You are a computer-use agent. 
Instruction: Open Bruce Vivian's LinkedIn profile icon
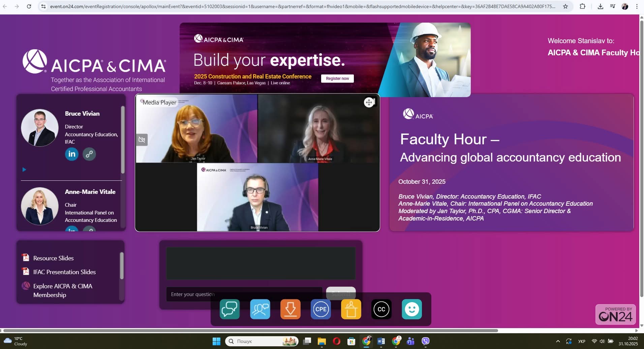coord(72,154)
